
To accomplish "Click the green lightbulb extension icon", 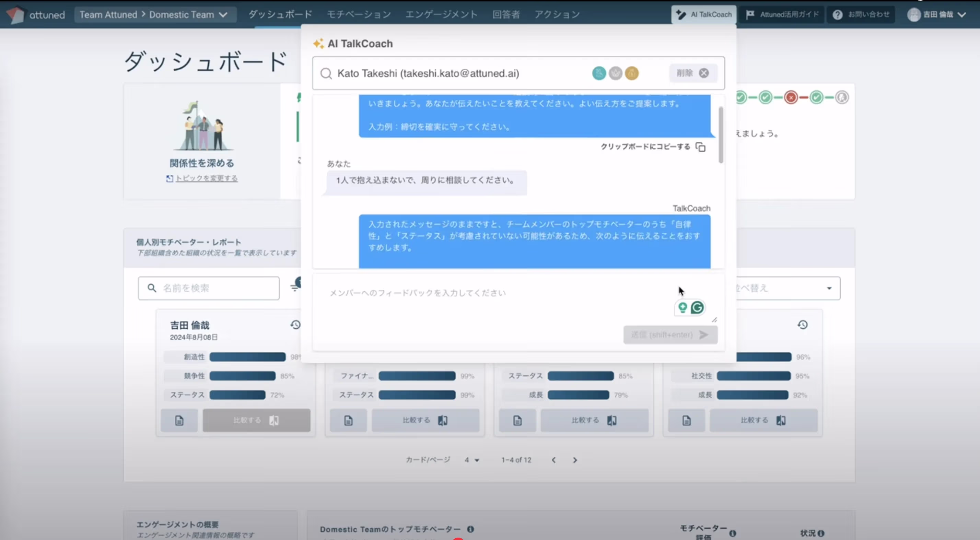I will point(682,307).
